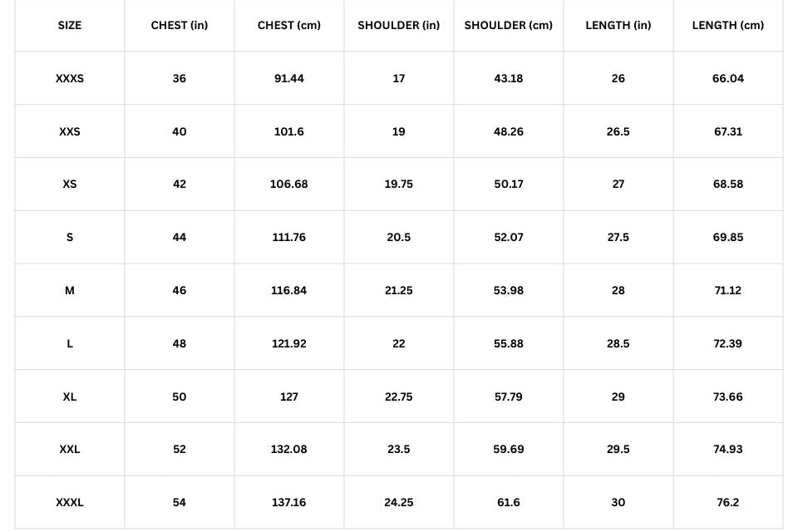Click the XXXL size row label
The height and width of the screenshot is (532, 798).
(x=70, y=502)
